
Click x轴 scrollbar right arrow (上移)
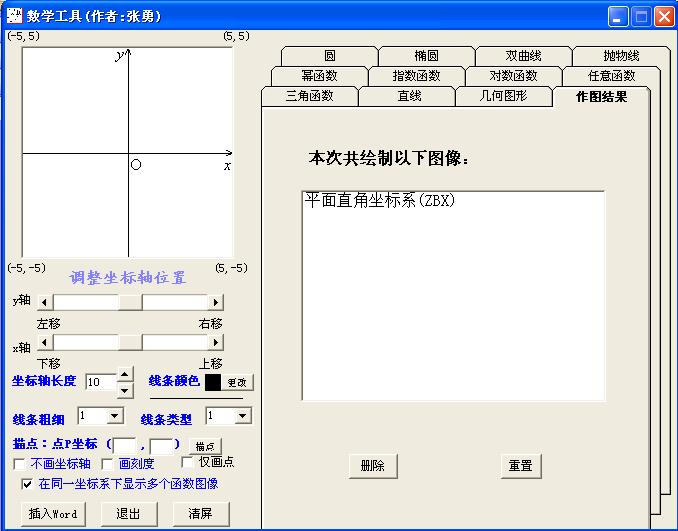point(215,342)
